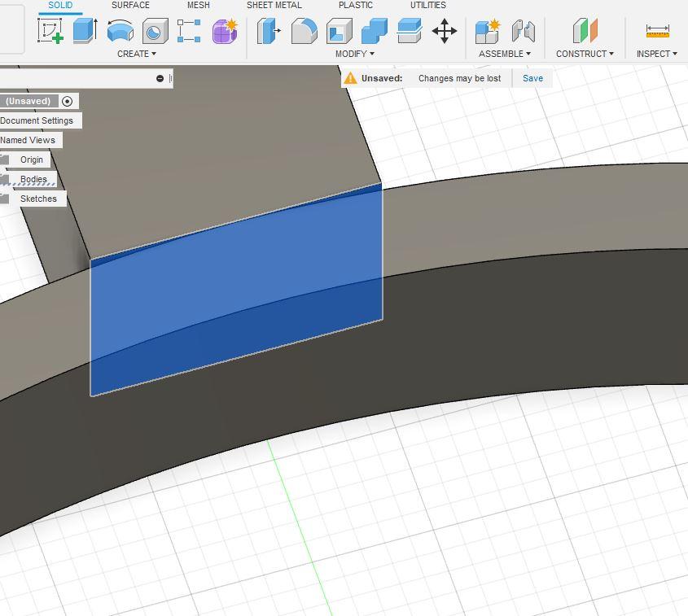Screen dimensions: 688x616
Task: Click the Measure ruler icon
Action: click(657, 32)
